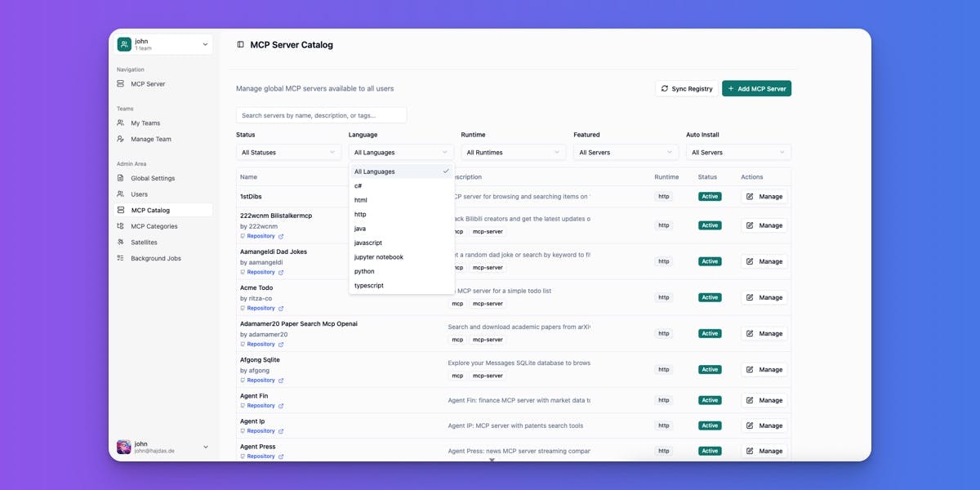Select c# language option
980x490 pixels.
(401, 185)
